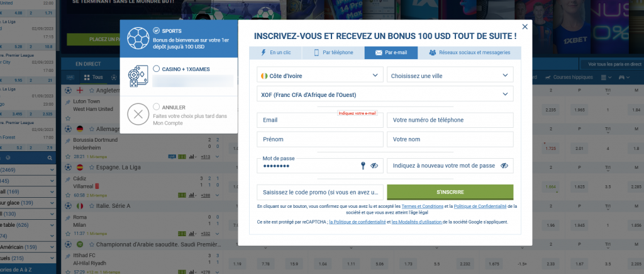Click the Saudi Arabia league flag icon

click(80, 244)
